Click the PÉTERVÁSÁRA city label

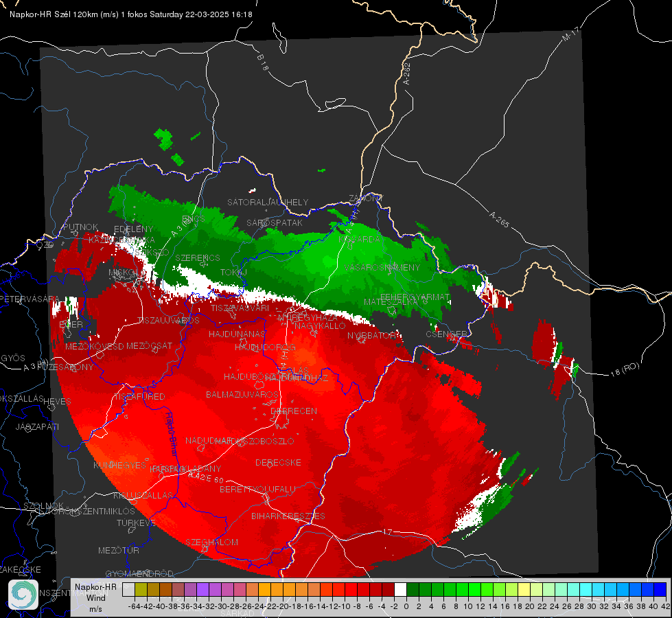[29, 299]
